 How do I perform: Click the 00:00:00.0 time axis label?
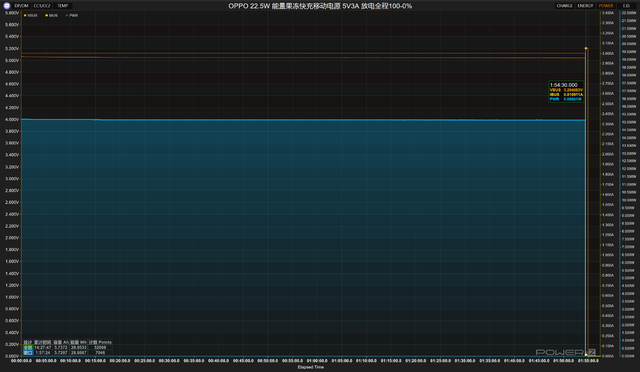(x=21, y=361)
